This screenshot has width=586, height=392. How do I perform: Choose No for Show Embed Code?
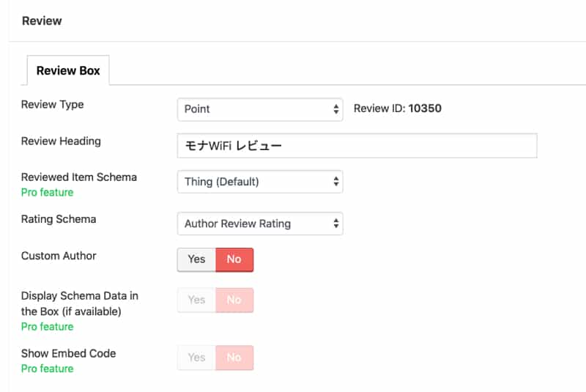[x=234, y=358]
